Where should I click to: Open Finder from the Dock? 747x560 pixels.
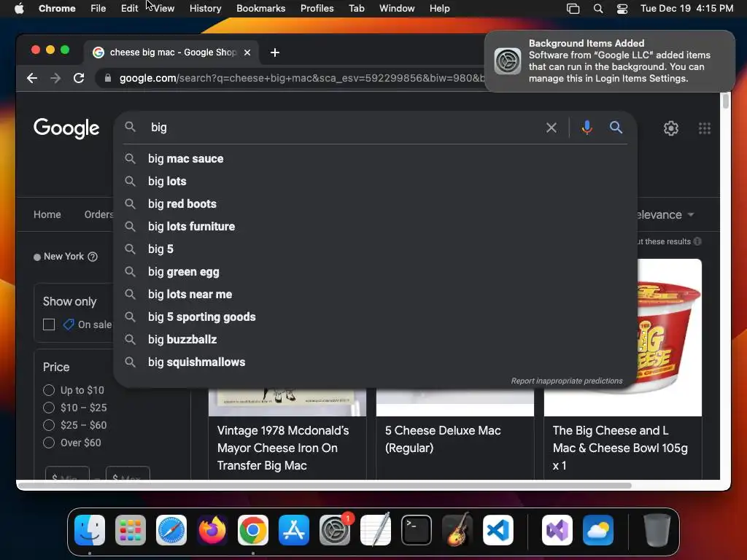pyautogui.click(x=90, y=530)
